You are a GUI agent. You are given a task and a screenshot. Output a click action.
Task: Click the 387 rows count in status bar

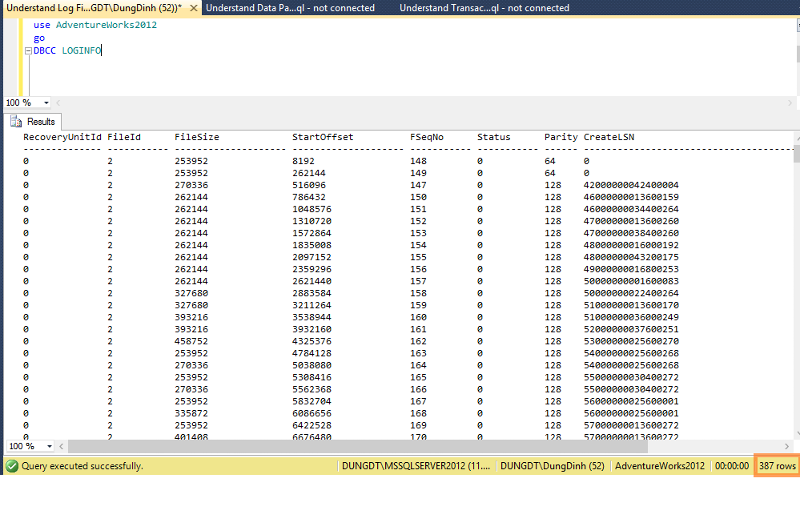(777, 466)
